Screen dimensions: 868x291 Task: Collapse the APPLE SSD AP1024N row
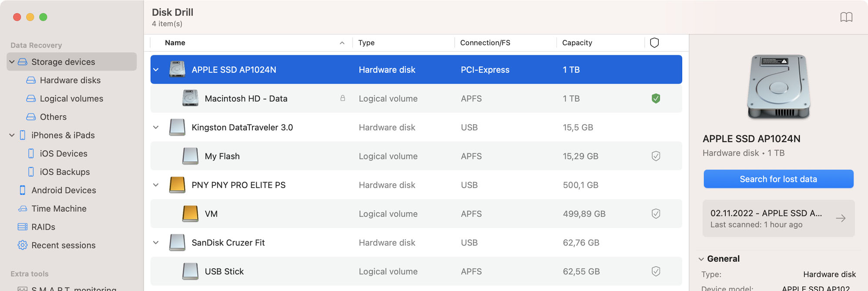156,70
